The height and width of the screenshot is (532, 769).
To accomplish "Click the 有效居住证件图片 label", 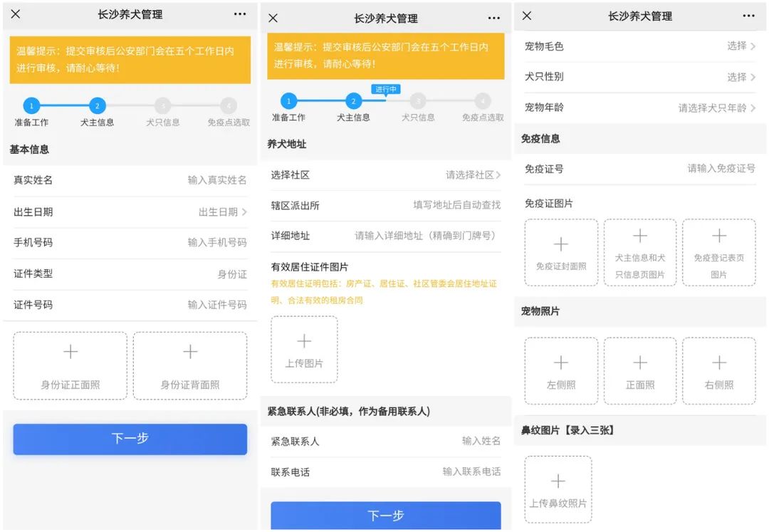I will click(310, 267).
